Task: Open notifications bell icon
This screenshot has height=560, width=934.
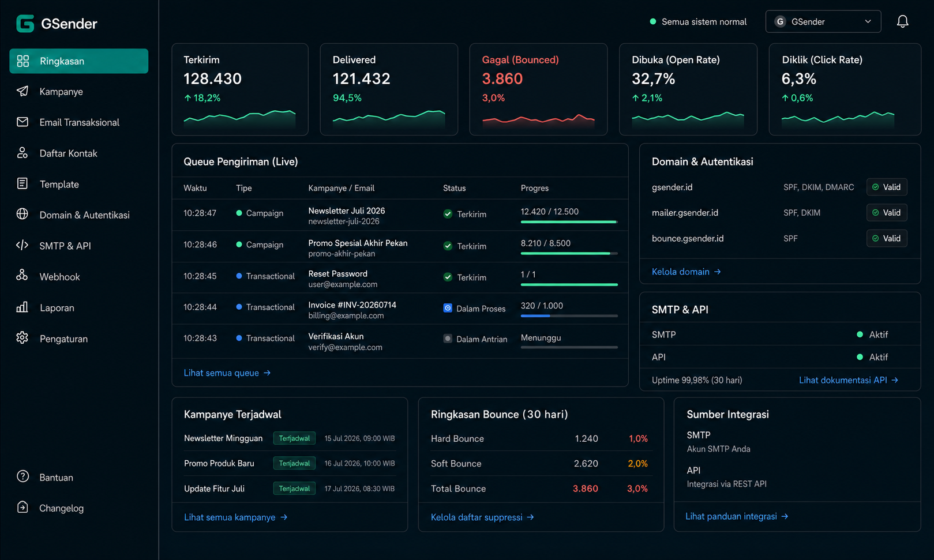Action: click(x=902, y=21)
